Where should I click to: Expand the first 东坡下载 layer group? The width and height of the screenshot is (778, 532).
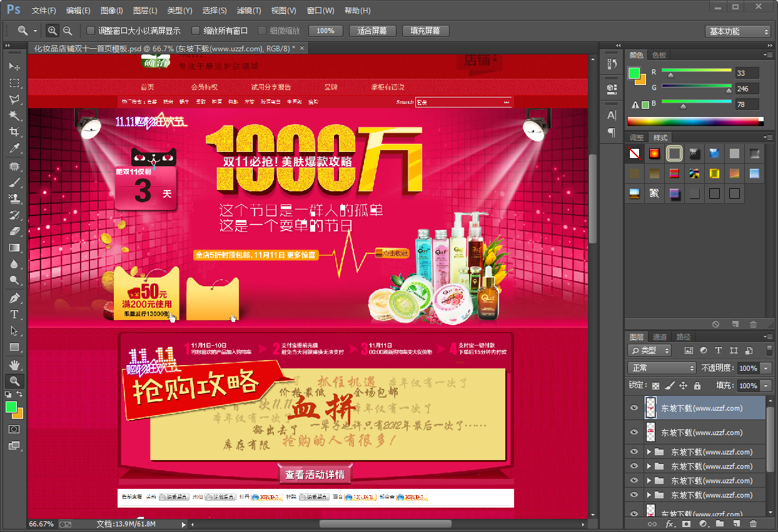(649, 452)
